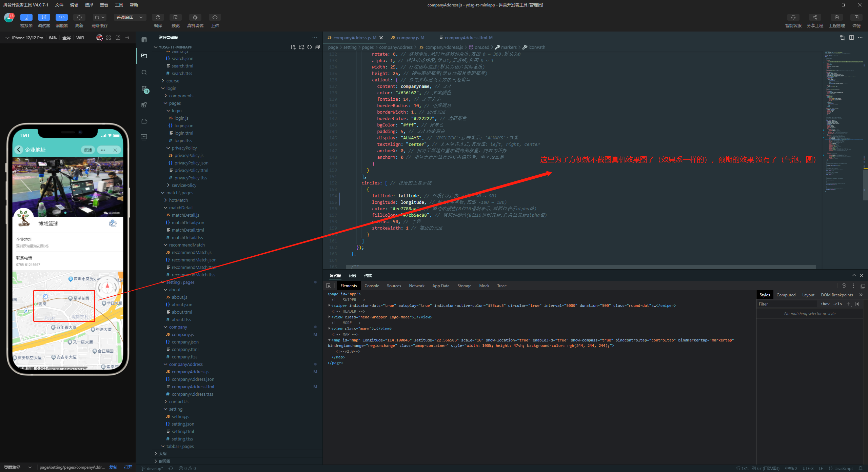Click the code minimap scrollbar region
868x472 pixels.
pos(844,136)
